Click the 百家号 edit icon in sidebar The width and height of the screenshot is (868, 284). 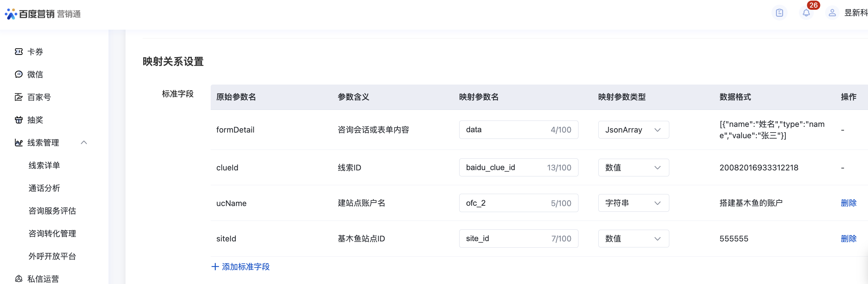point(19,97)
